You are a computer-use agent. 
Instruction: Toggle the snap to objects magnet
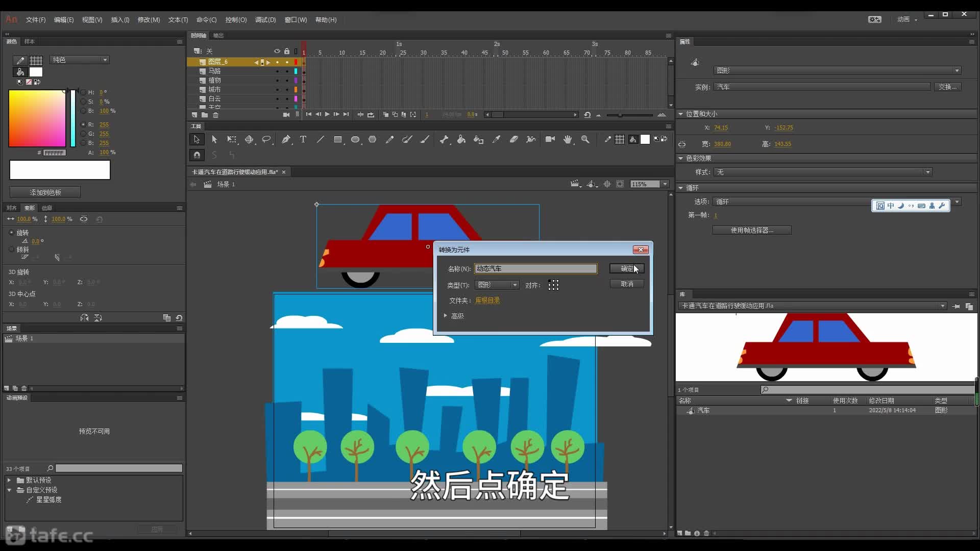pyautogui.click(x=197, y=155)
